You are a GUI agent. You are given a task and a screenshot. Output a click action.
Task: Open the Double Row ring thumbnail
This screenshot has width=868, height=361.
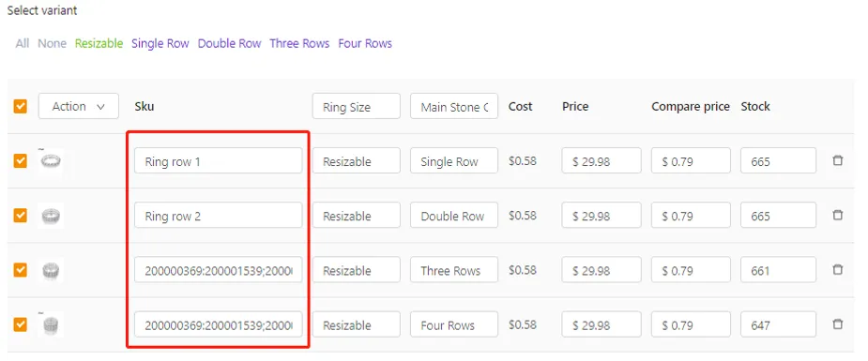[52, 215]
